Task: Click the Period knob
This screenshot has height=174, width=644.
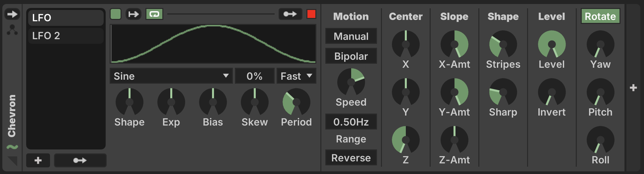Action: click(x=296, y=102)
